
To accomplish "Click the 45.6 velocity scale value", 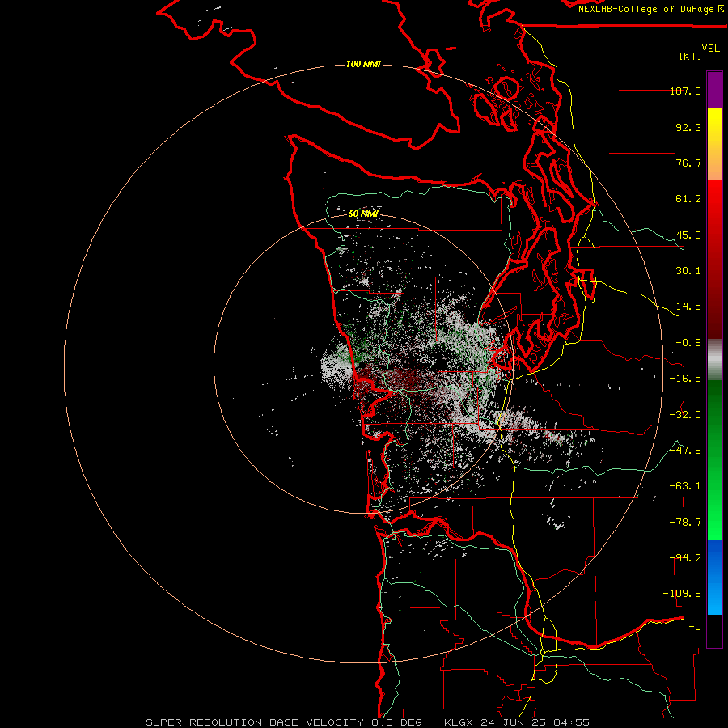I will (688, 235).
